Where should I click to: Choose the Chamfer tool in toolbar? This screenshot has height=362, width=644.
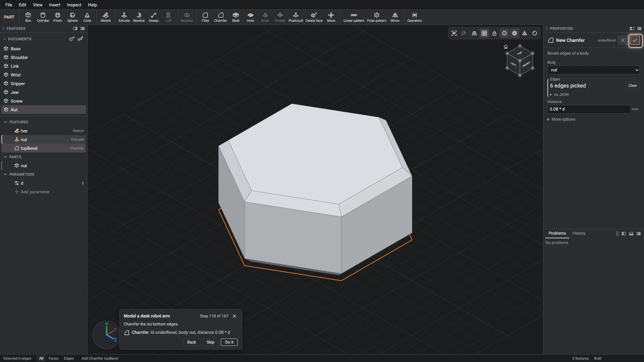[220, 17]
